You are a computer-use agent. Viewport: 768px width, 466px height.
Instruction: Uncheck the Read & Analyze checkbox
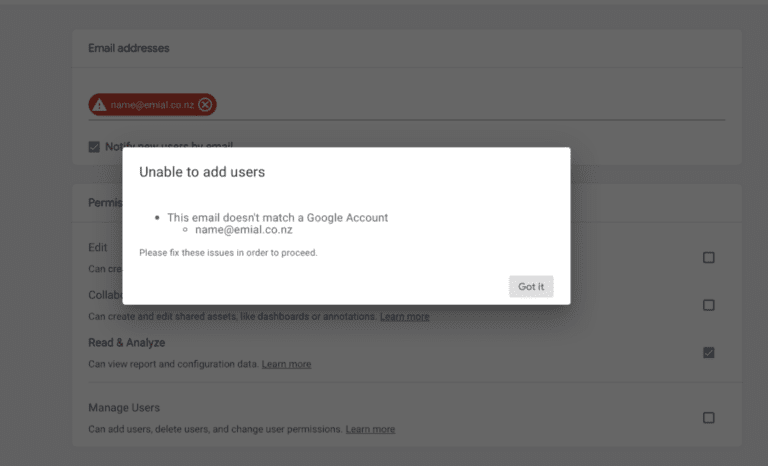[708, 352]
